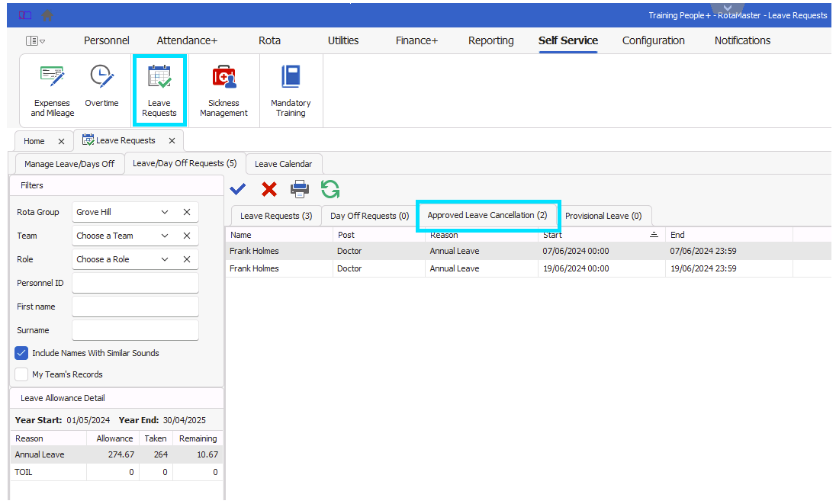This screenshot has width=836, height=504.
Task: Click the blue approve checkmark icon
Action: 238,189
